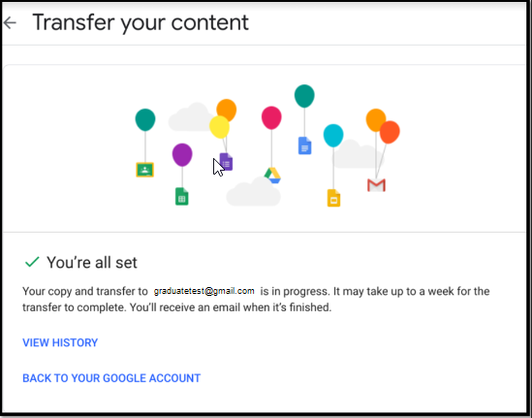This screenshot has width=532, height=418.
Task: Click the graduatetest@gmail.com email address
Action: tap(203, 291)
